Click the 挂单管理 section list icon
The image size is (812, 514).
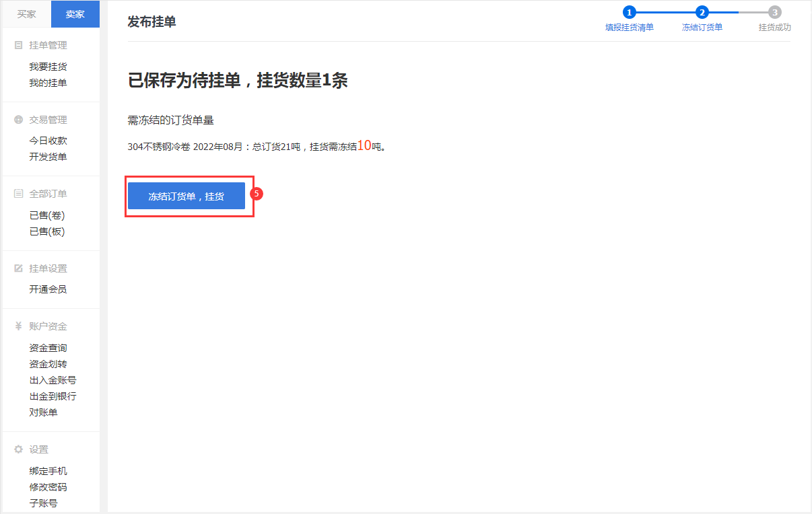[19, 45]
